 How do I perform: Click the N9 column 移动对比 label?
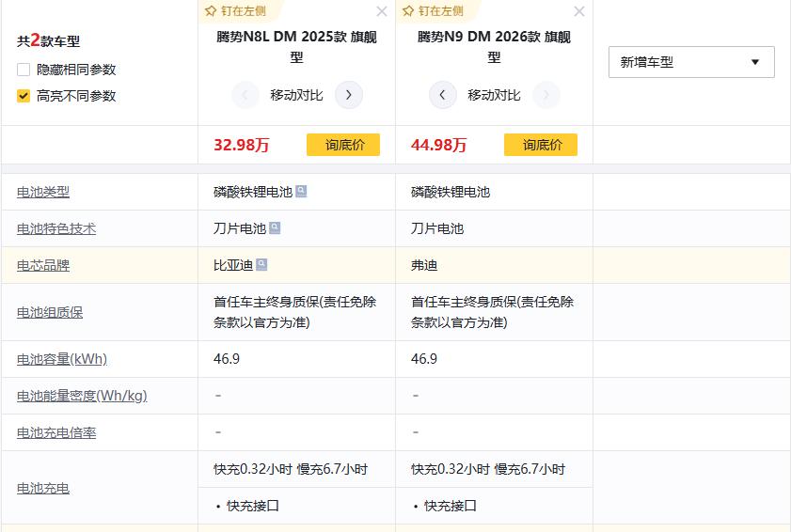click(494, 95)
